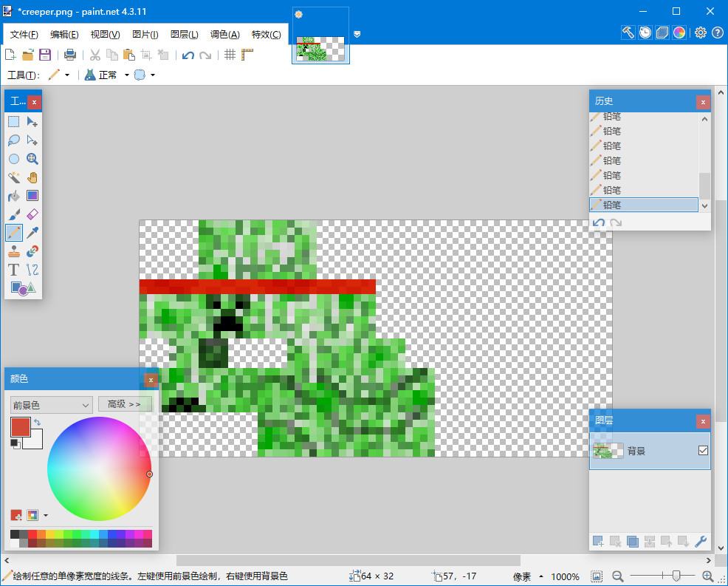Open the 工具 tool chooser dropdown

(x=67, y=75)
